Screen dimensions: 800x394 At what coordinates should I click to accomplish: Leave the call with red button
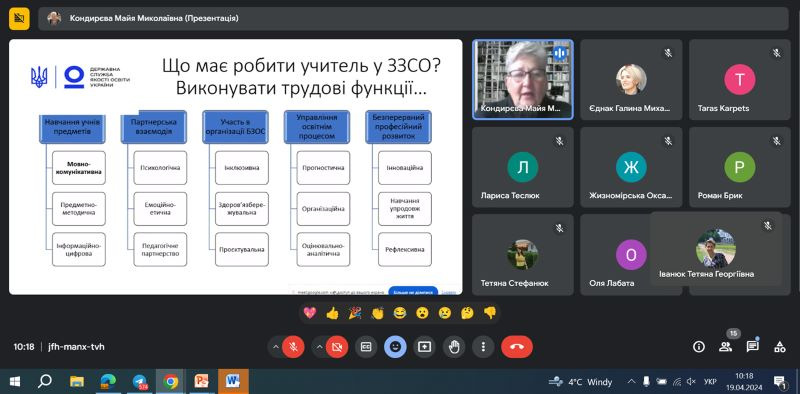[517, 347]
